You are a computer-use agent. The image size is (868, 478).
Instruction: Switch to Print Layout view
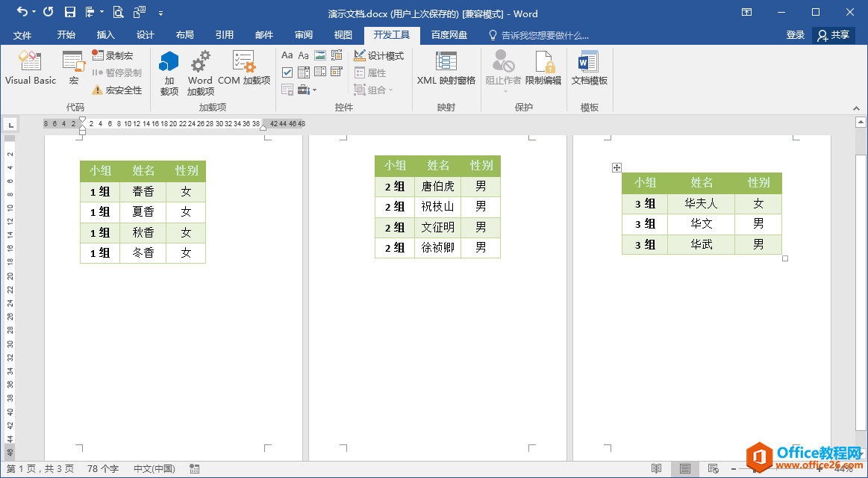[684, 468]
